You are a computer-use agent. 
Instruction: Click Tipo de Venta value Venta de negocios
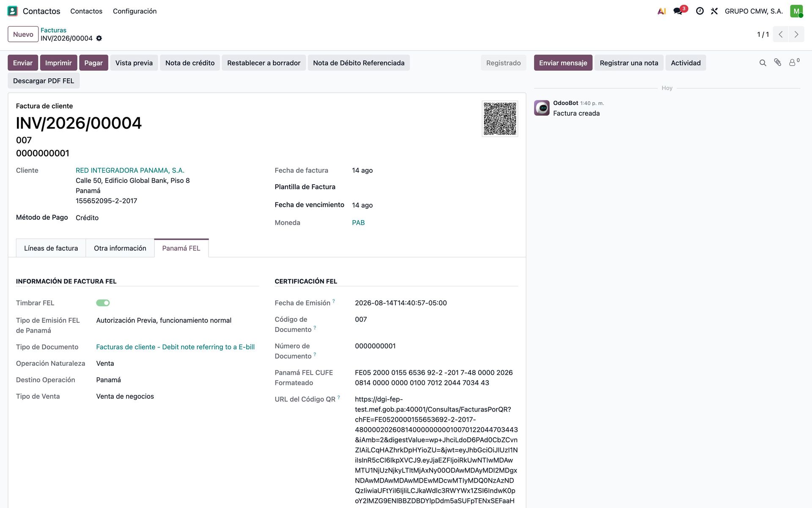pos(125,396)
